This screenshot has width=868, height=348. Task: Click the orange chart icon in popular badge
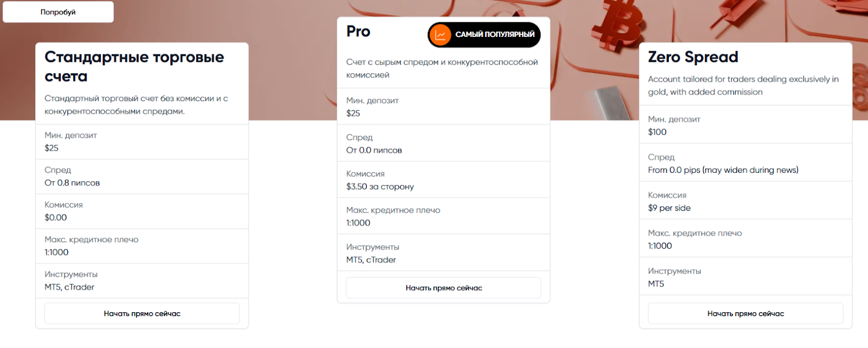pos(441,35)
